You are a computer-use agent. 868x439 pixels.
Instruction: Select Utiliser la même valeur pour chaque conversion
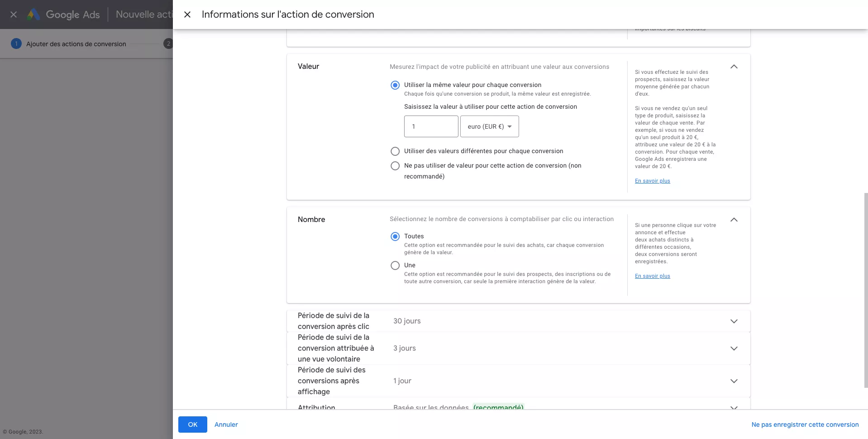coord(395,85)
